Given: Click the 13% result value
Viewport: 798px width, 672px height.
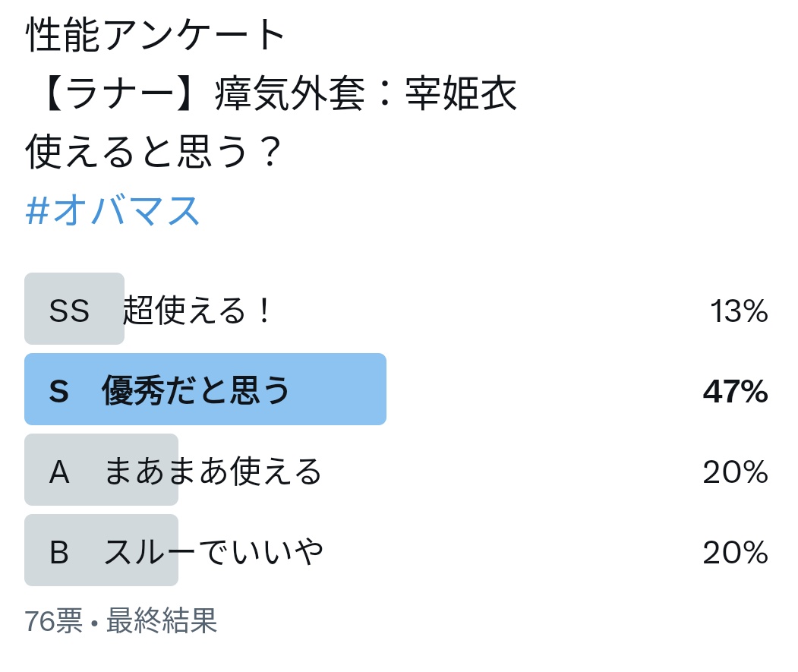Looking at the screenshot, I should [x=739, y=311].
